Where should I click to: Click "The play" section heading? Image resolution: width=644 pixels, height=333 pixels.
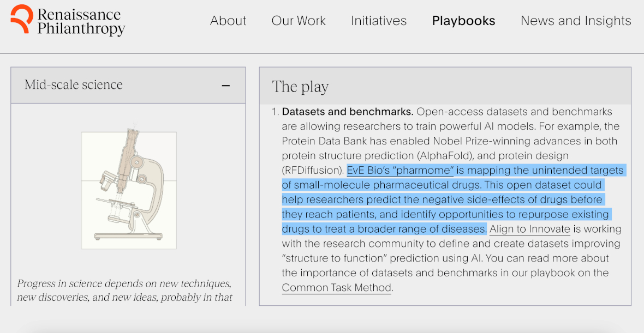[x=300, y=87]
